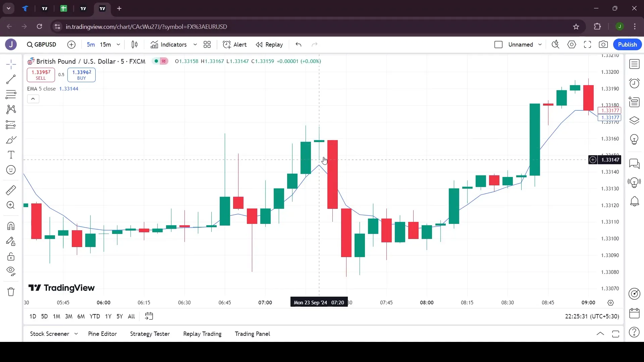
Task: Open the browser tab search dropdown
Action: click(8, 8)
